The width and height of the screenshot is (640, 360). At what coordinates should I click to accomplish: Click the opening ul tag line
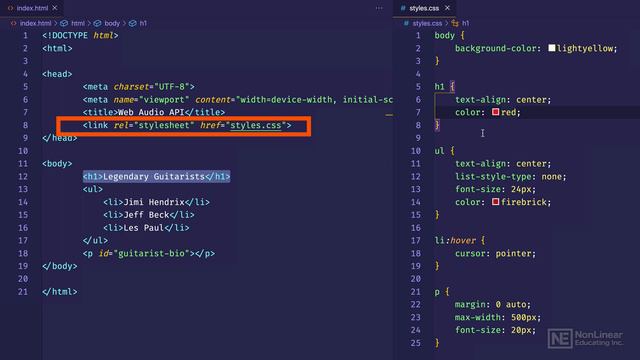tap(93, 189)
